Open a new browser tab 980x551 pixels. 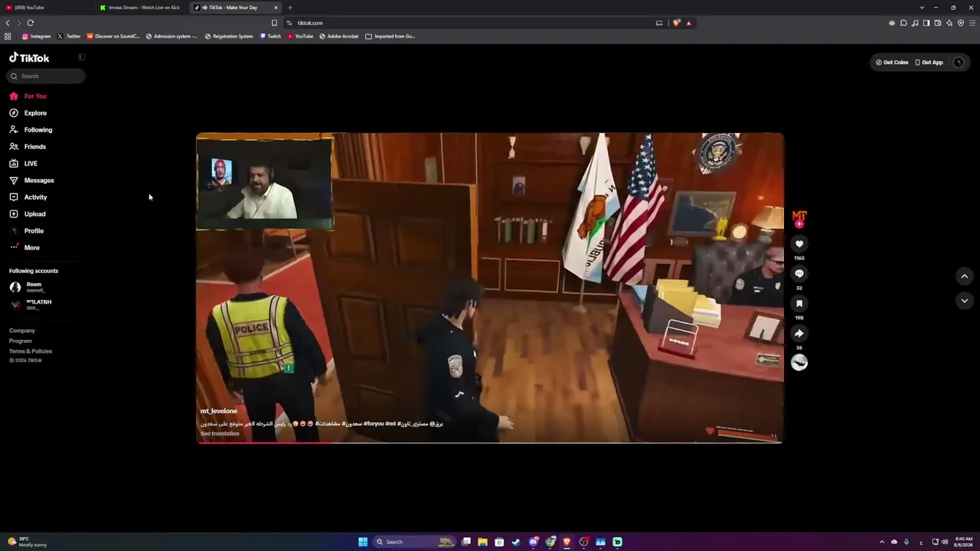click(x=290, y=8)
